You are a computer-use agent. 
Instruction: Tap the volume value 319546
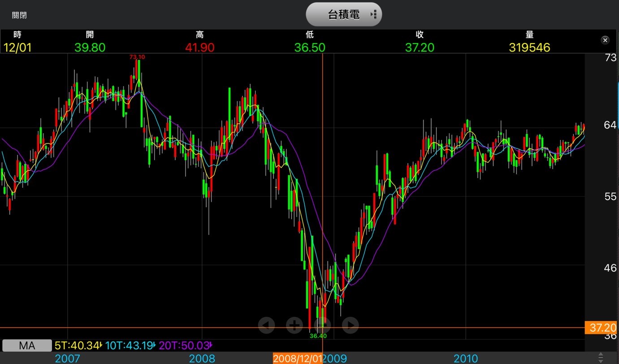pos(530,48)
